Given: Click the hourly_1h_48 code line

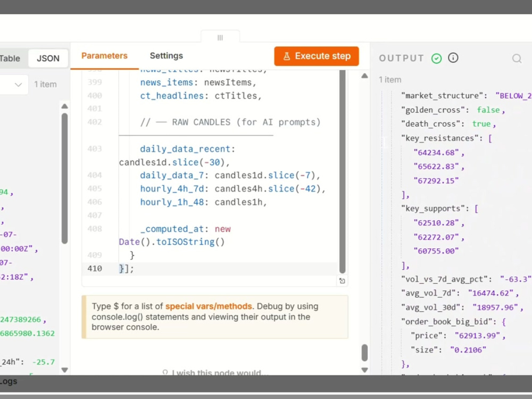Looking at the screenshot, I should [204, 202].
